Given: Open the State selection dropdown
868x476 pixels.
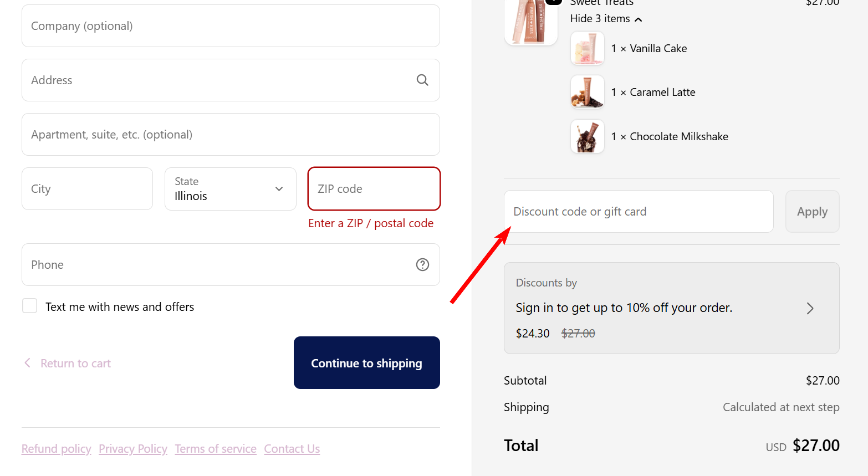Looking at the screenshot, I should [x=279, y=188].
